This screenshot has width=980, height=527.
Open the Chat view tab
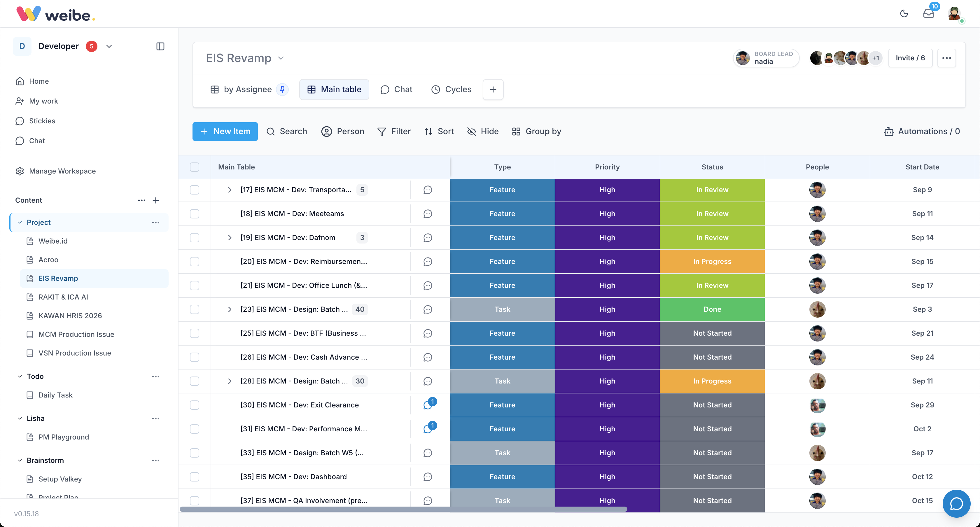click(x=396, y=90)
